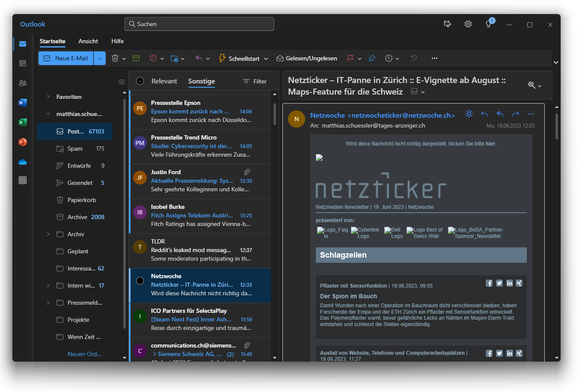Expand the Favoriten folder group

pyautogui.click(x=48, y=97)
